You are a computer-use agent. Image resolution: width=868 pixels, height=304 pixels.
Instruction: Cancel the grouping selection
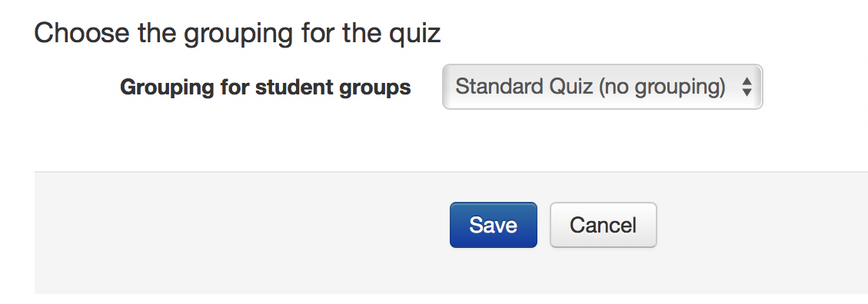point(603,225)
